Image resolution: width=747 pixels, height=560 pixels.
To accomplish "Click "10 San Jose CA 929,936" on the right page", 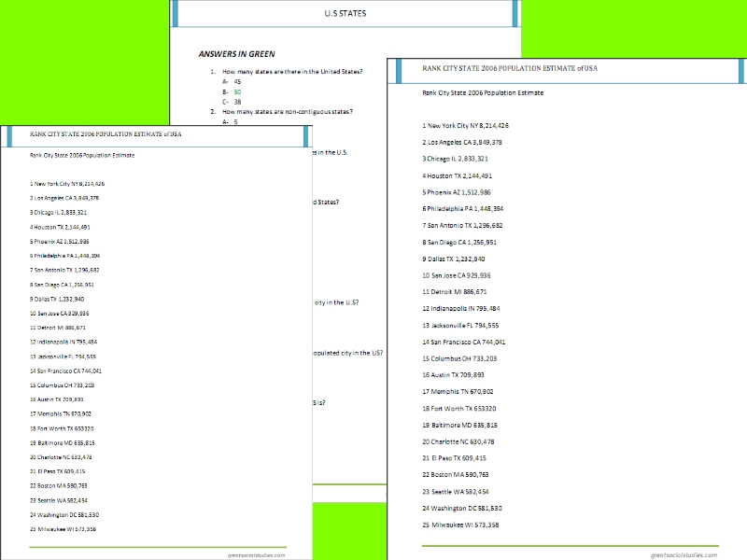I will tap(457, 275).
